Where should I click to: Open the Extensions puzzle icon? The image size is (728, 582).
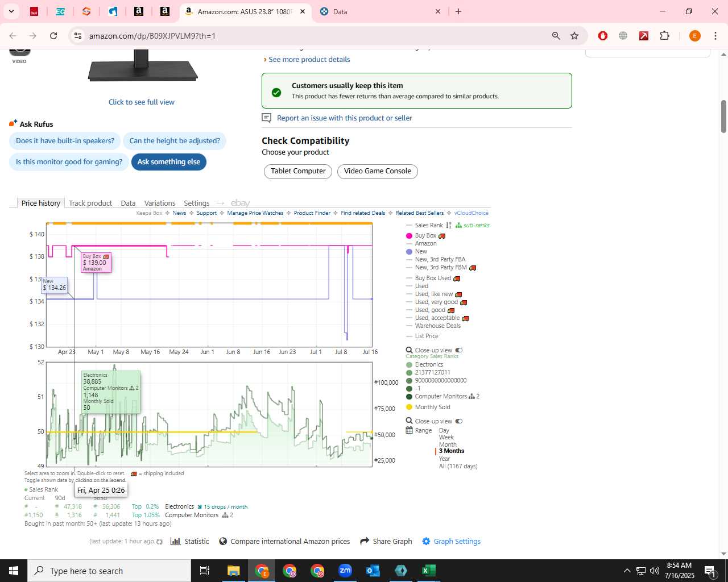pos(664,36)
